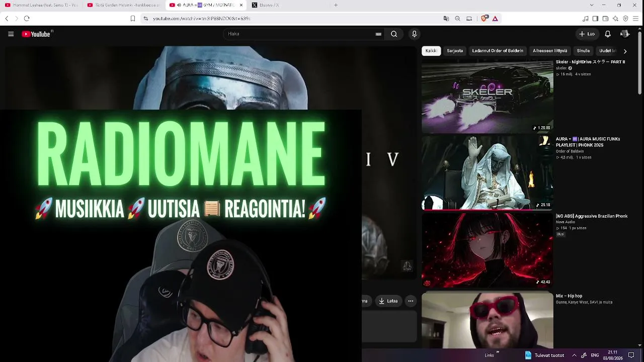Go to the YouTube home logo
Viewport: 644px width, 362px height.
pyautogui.click(x=36, y=34)
